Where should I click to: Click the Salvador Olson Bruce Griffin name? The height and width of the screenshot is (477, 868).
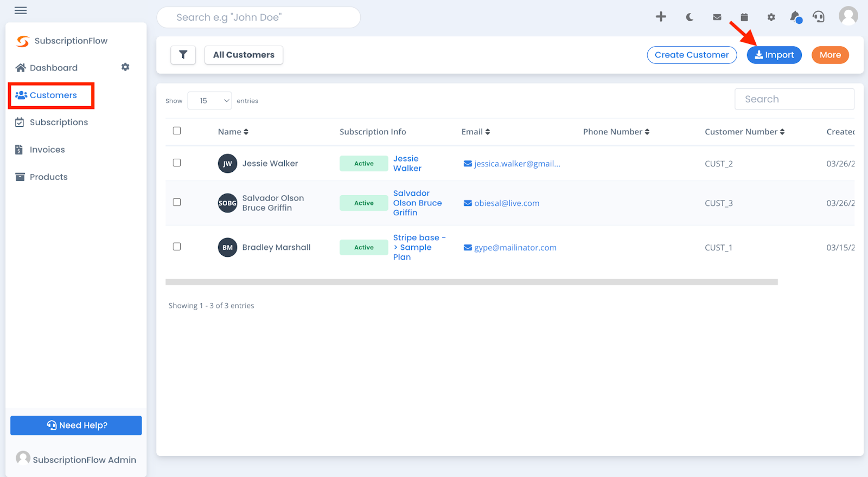pyautogui.click(x=273, y=203)
